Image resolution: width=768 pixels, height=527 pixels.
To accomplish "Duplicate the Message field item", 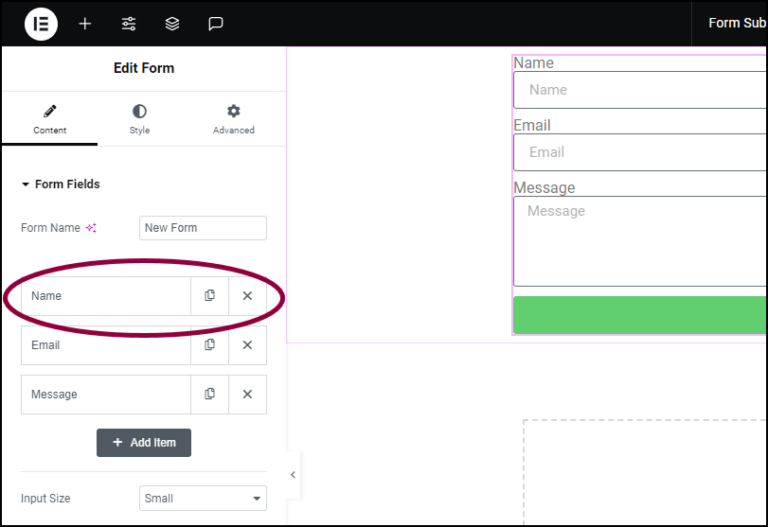I will 210,394.
